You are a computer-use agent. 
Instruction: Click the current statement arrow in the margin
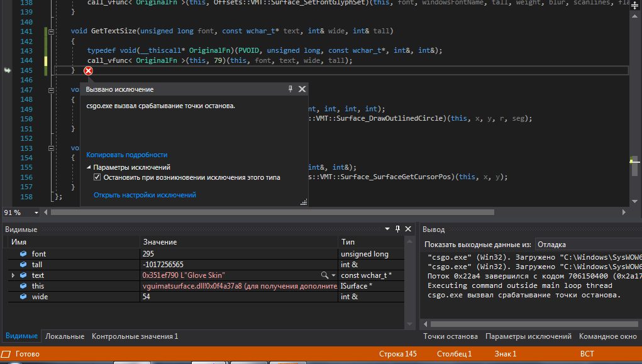click(x=8, y=71)
